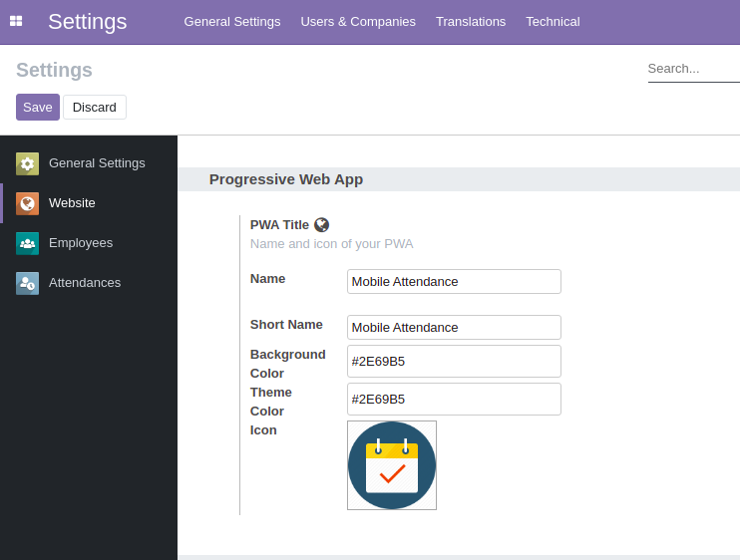Click the General Settings gear icon
The width and height of the screenshot is (740, 560).
click(x=27, y=163)
